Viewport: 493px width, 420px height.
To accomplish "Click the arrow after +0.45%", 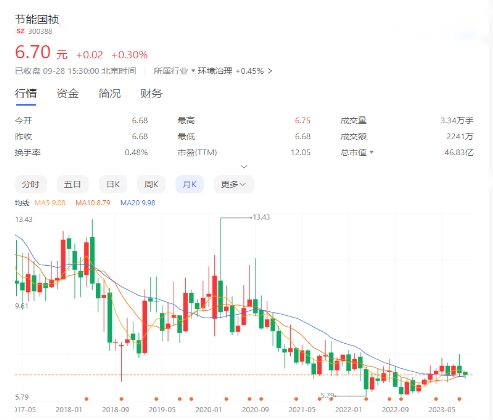I will tap(270, 71).
